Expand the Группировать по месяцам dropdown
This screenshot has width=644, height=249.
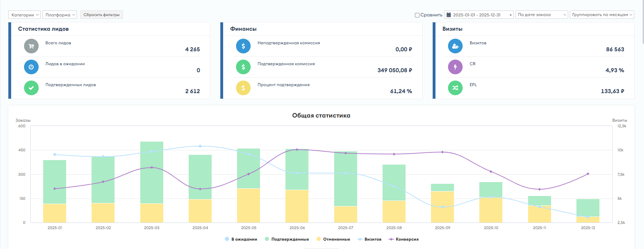[602, 15]
